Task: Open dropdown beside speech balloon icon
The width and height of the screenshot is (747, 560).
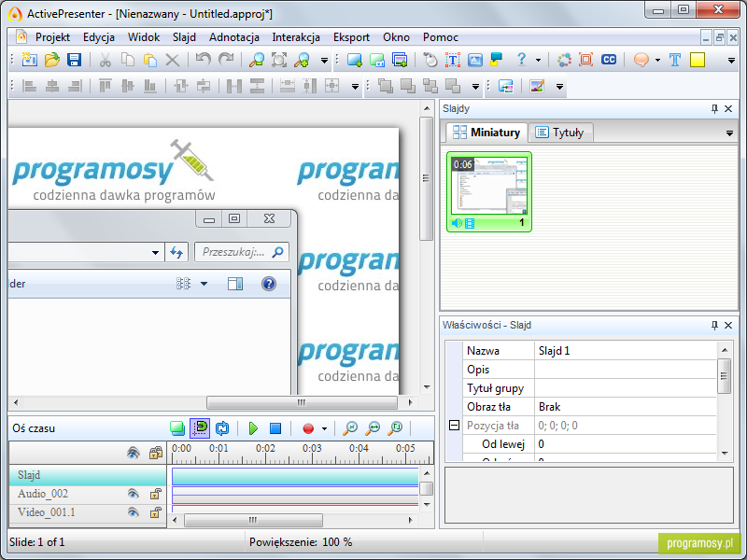Action: [x=658, y=61]
